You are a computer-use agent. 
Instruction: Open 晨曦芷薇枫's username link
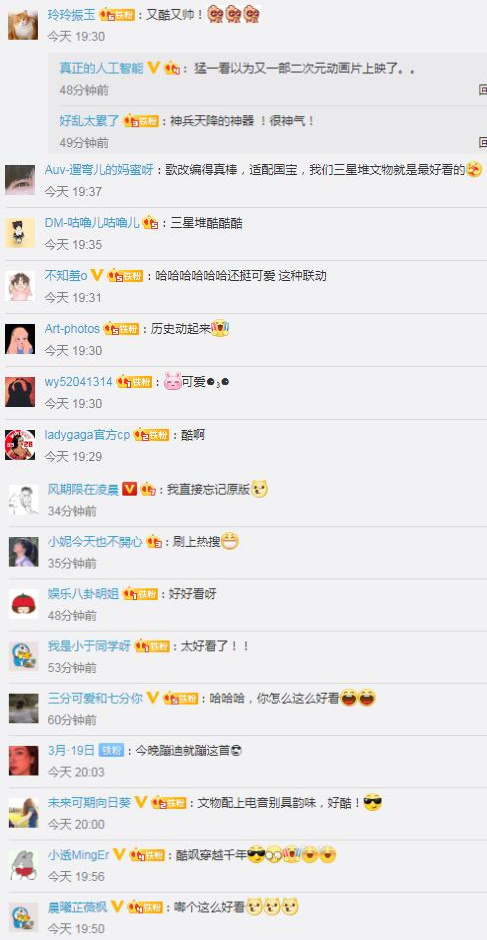point(77,907)
